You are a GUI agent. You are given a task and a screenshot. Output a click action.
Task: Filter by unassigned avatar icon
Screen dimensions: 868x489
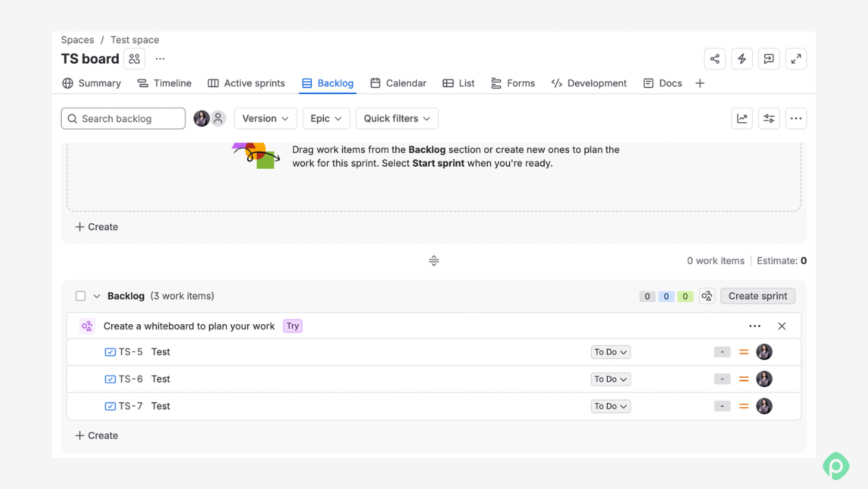pos(218,119)
